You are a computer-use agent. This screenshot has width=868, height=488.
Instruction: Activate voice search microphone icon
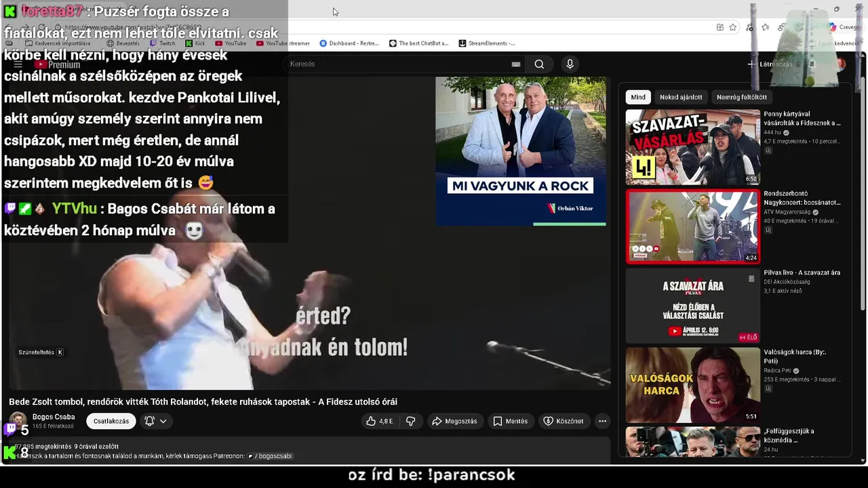[570, 64]
